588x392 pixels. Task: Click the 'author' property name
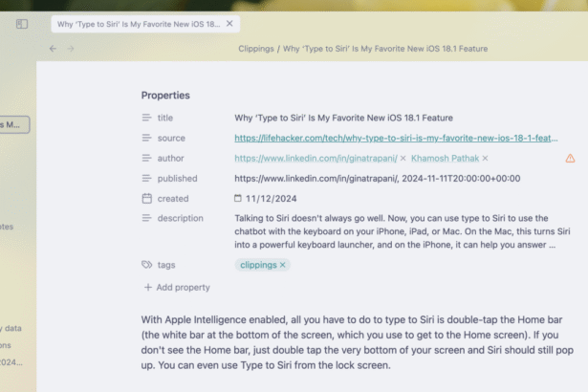170,159
